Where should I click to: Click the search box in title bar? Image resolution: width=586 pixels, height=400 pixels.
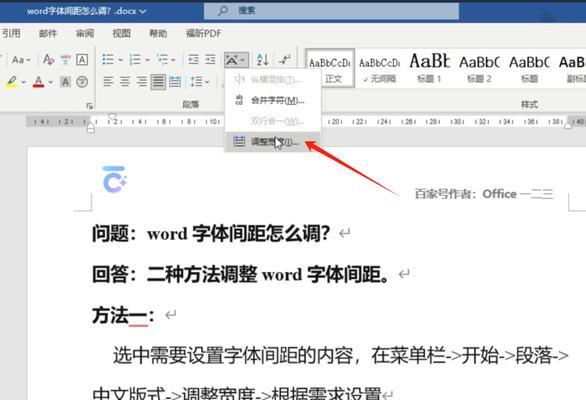[331, 11]
